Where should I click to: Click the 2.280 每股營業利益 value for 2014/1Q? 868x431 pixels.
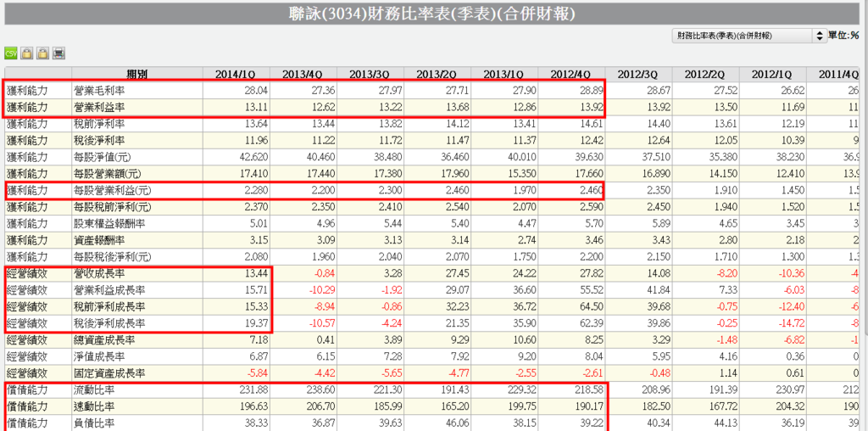256,191
